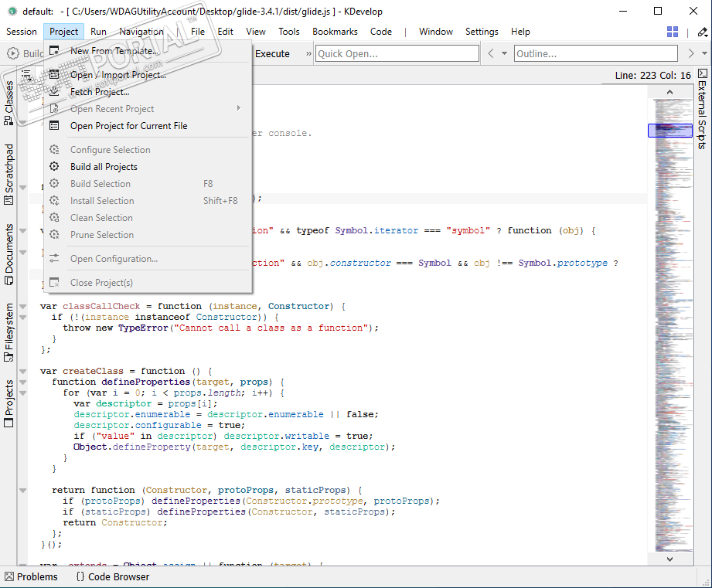Open the Code Browser tool view

112,576
